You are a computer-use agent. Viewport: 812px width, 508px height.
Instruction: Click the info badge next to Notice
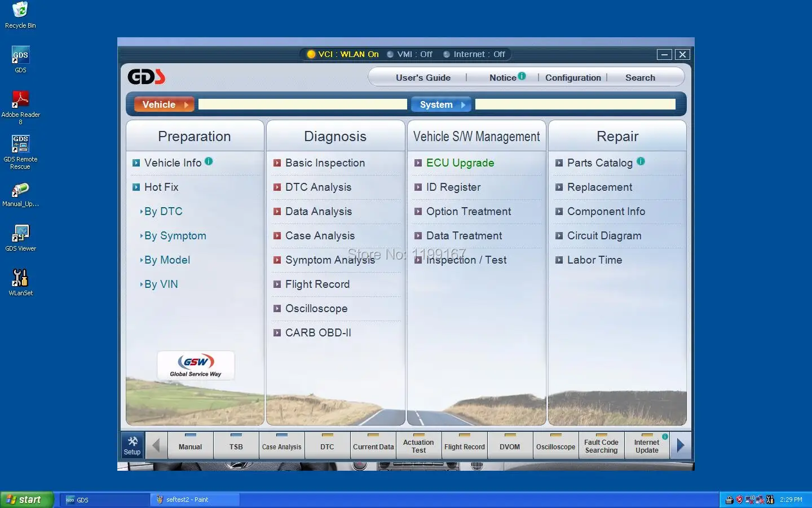[522, 76]
